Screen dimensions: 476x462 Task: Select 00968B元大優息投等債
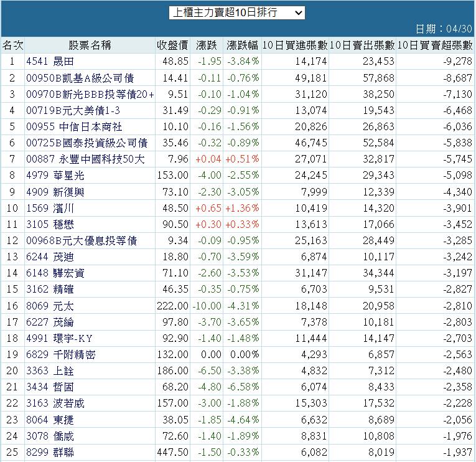(x=82, y=240)
